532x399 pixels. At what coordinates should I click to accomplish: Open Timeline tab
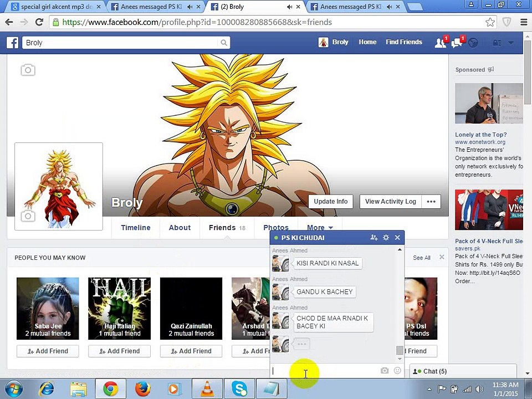tap(136, 228)
